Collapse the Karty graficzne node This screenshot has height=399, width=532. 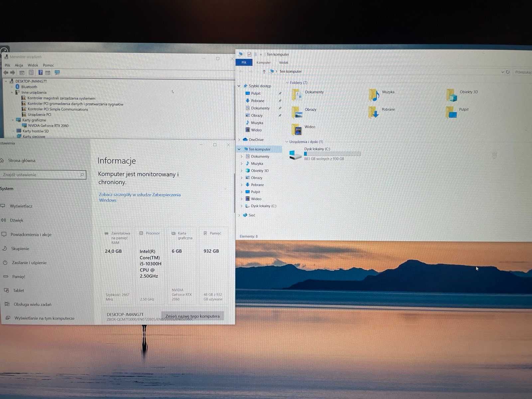point(13,120)
